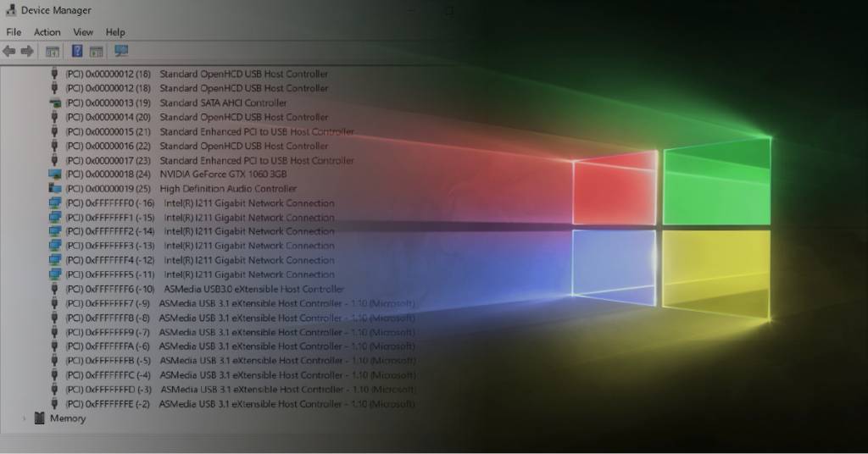
Task: Click the network icon beside 0xFFFFFFF3 (-13)
Action: (x=55, y=246)
